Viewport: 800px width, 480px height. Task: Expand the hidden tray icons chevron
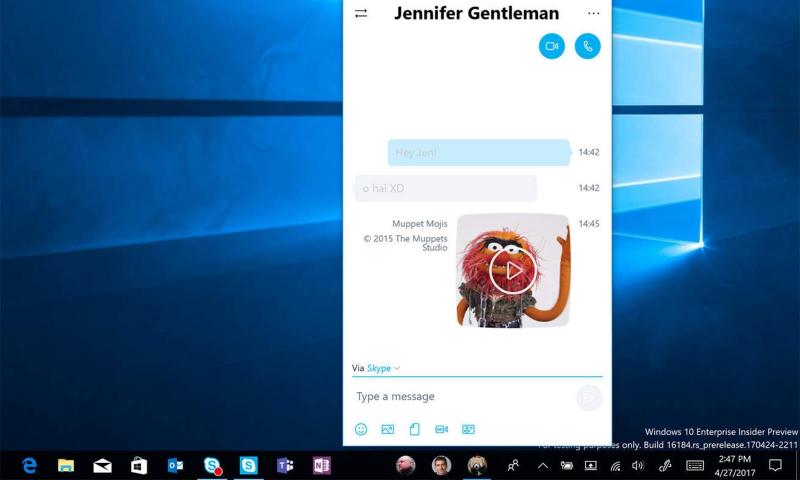click(543, 465)
